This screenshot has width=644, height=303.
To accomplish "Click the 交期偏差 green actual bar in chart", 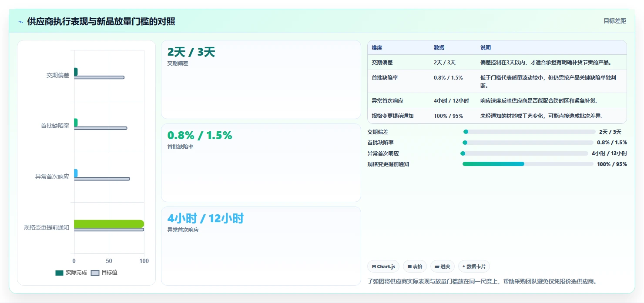I will point(76,72).
